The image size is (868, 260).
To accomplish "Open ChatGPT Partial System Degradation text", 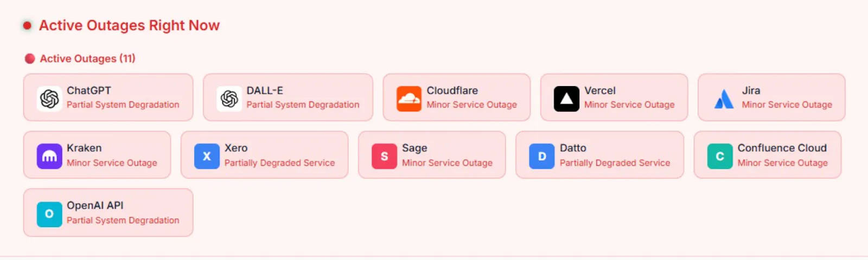I will click(123, 105).
